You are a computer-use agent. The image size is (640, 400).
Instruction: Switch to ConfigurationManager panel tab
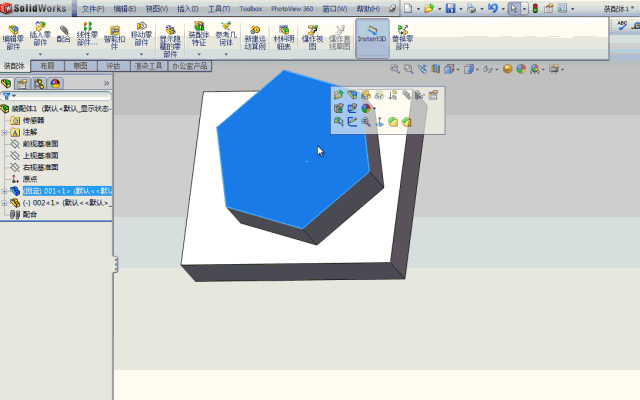(39, 84)
